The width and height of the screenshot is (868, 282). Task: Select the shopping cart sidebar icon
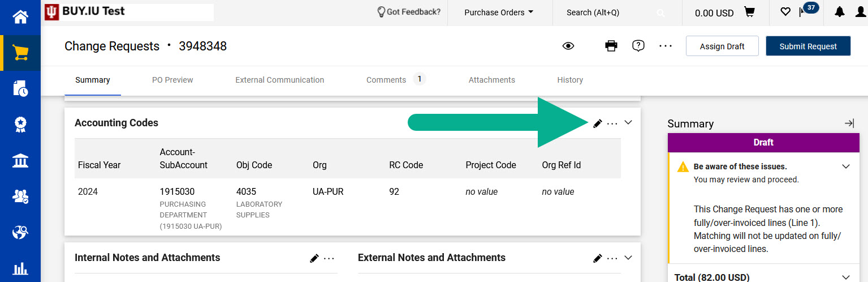click(x=20, y=53)
